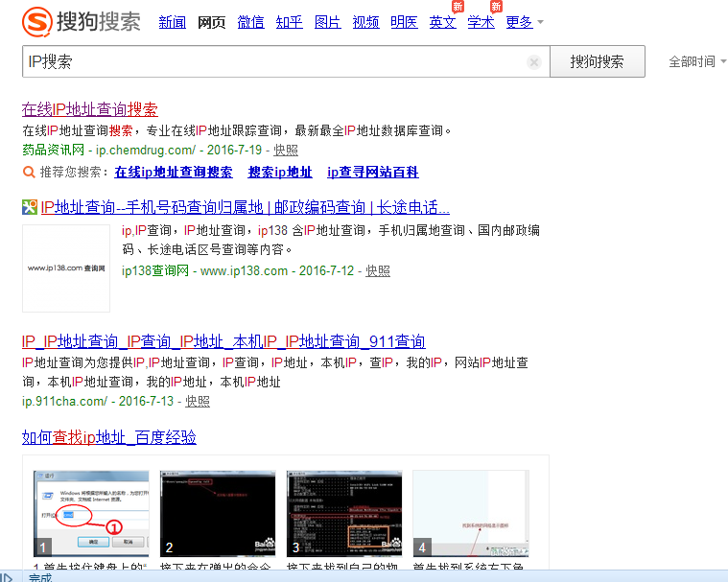Switch to the 图片 tab

point(328,22)
